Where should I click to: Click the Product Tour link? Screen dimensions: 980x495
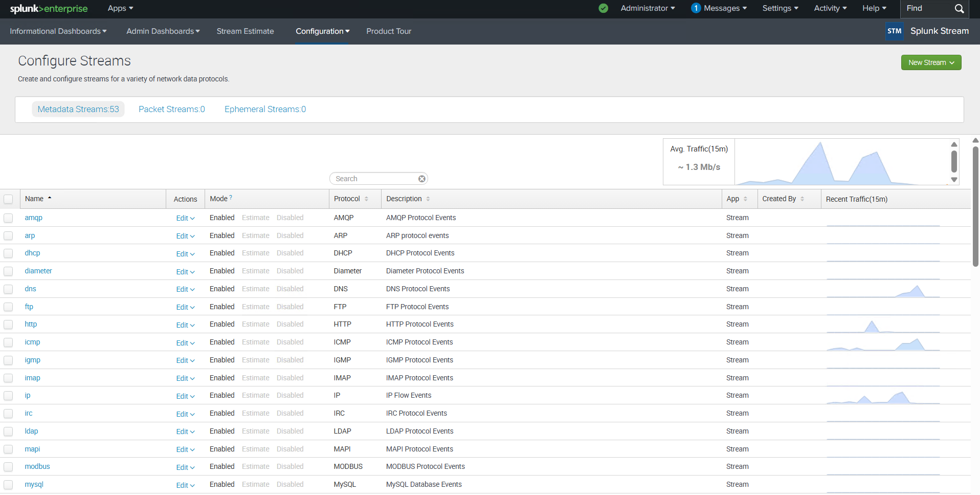click(x=388, y=31)
